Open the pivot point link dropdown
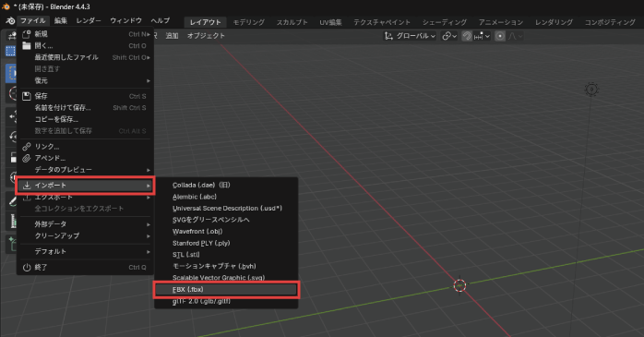This screenshot has height=337, width=644. pyautogui.click(x=449, y=36)
